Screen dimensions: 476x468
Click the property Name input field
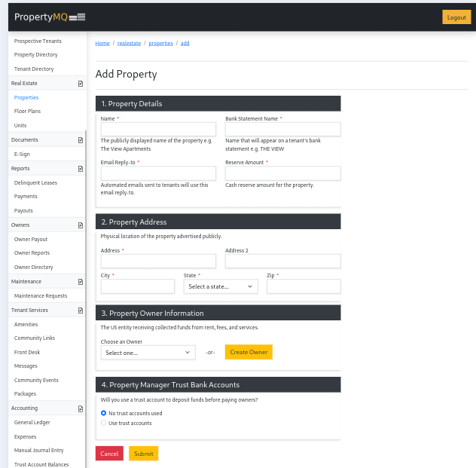[x=158, y=130]
